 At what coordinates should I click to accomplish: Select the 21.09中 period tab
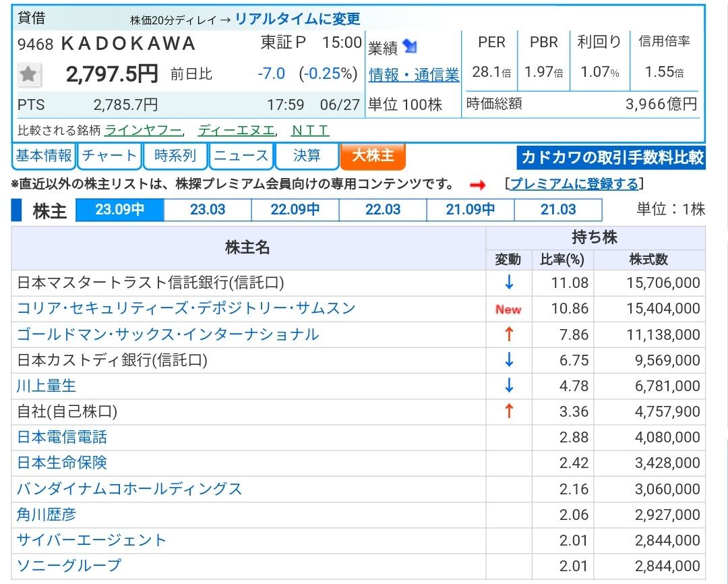click(x=471, y=210)
